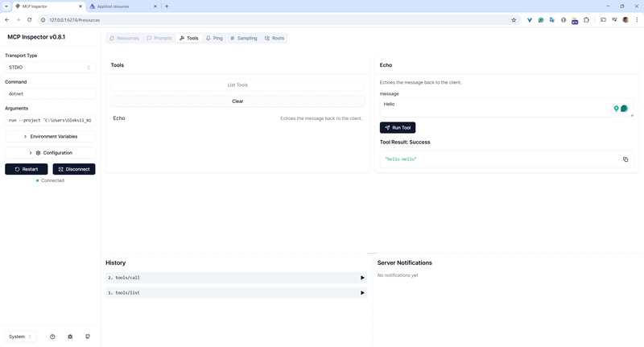
Task: Select the Tools tab
Action: (189, 38)
